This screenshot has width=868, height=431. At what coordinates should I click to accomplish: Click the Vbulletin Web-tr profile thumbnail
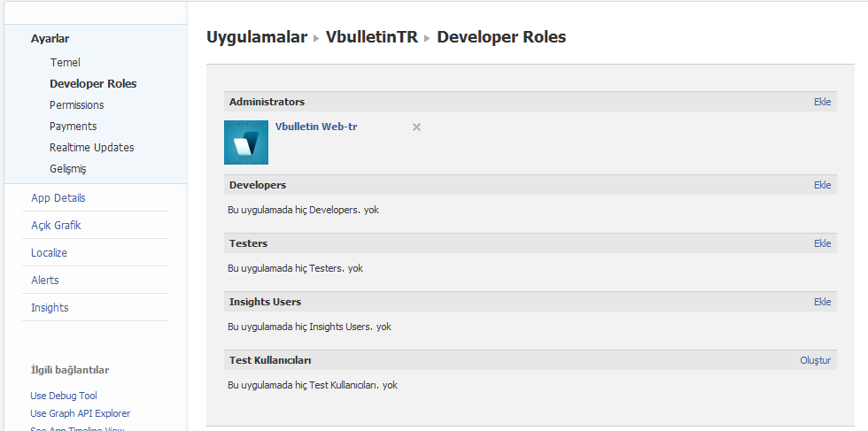pyautogui.click(x=246, y=142)
